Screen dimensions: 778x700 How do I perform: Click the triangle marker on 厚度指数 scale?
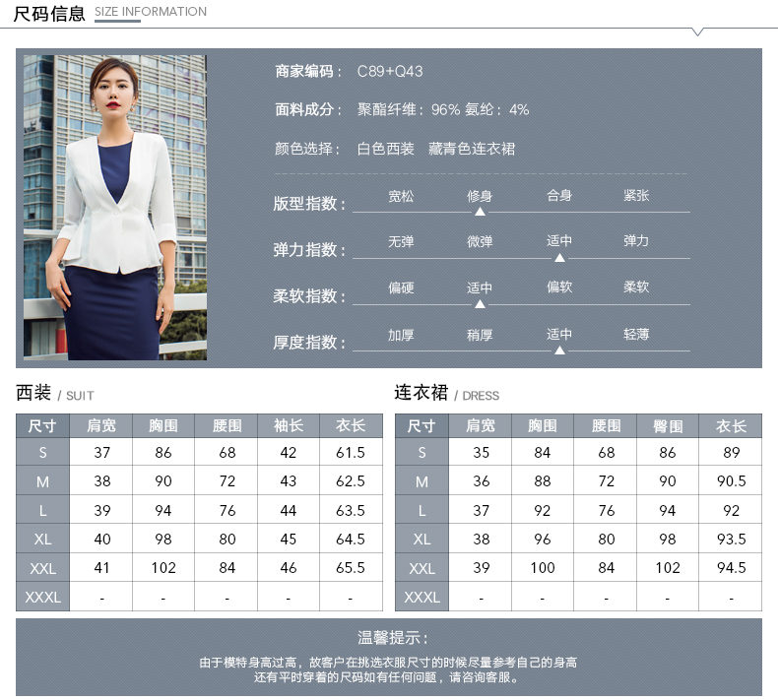[x=559, y=350]
